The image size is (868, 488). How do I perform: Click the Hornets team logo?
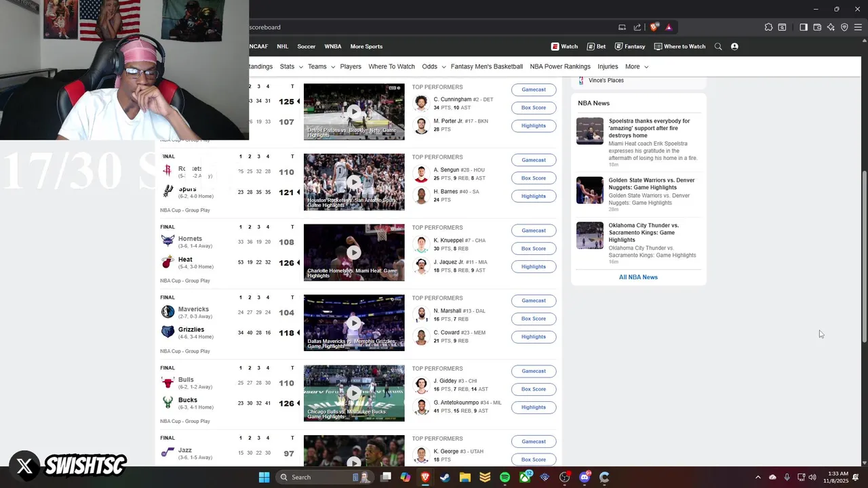[167, 241]
